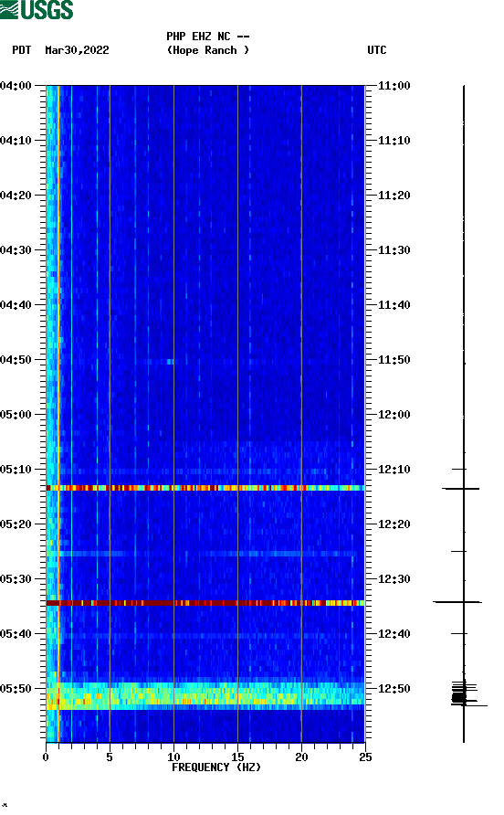504x815 pixels.
Task: Click the seismogram burst cluster near 12:51
Action: point(467,693)
